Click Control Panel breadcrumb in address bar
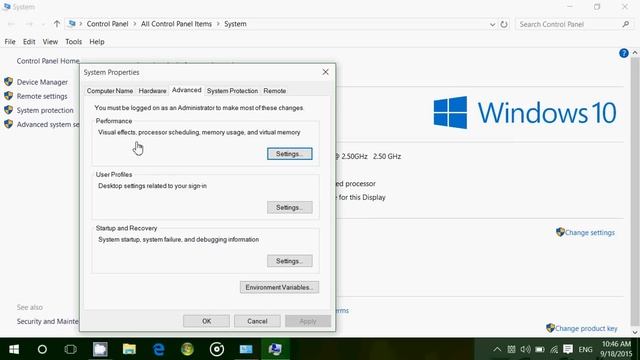The width and height of the screenshot is (640, 360). tap(107, 24)
